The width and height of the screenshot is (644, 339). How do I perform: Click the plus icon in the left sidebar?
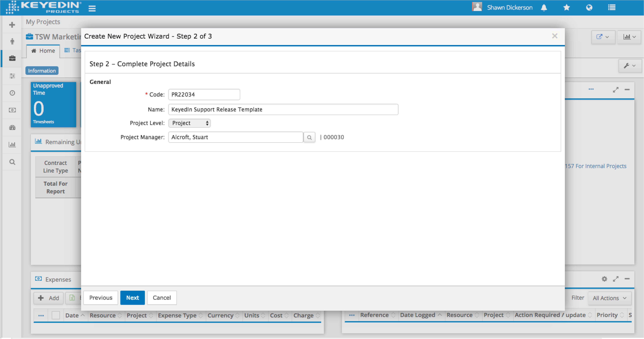[x=12, y=25]
